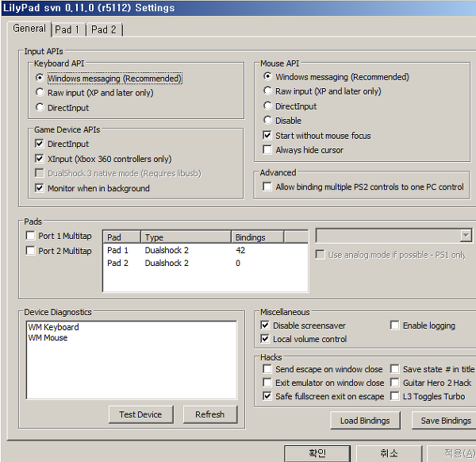Select Mouse API Windows messaging radio button
This screenshot has height=462, width=476.
tap(267, 76)
